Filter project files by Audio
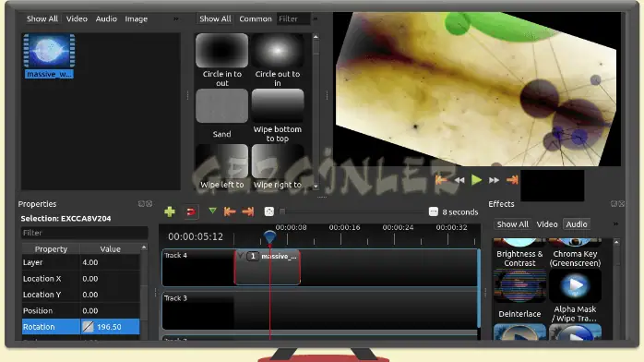The width and height of the screenshot is (644, 362). coord(106,18)
